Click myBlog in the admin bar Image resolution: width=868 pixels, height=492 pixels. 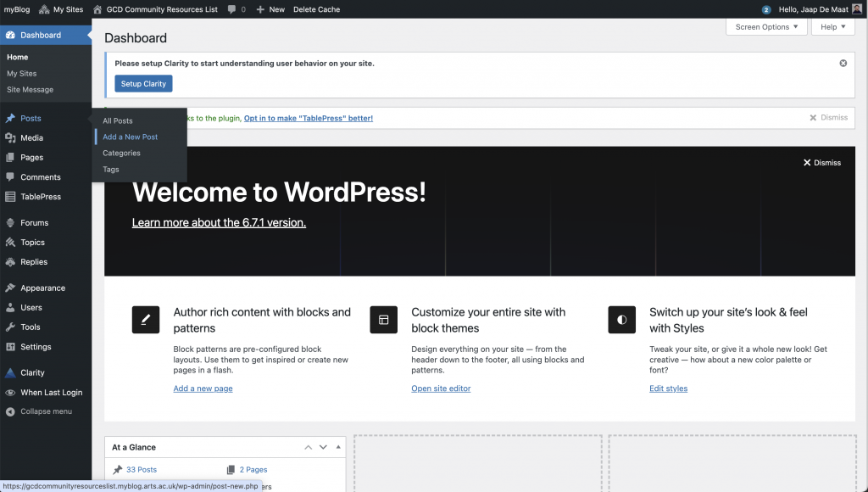coord(17,9)
